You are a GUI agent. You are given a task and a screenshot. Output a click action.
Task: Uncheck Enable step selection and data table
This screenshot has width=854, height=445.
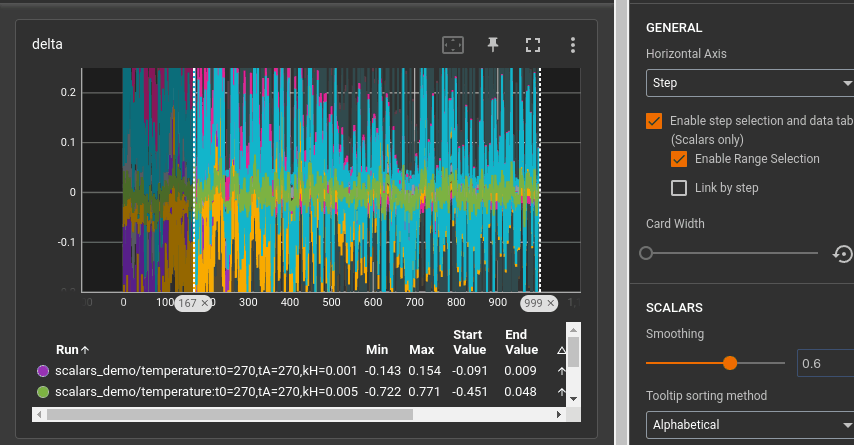(x=654, y=121)
